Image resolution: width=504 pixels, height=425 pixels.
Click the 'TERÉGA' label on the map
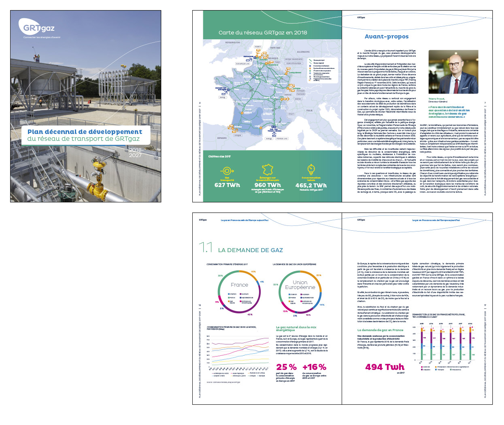click(x=247, y=121)
